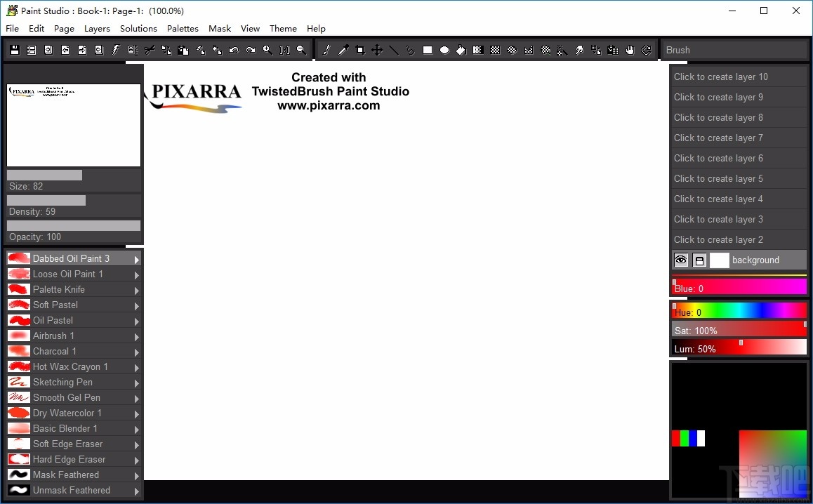Image resolution: width=813 pixels, height=504 pixels.
Task: Open the Solutions menu
Action: tap(138, 29)
